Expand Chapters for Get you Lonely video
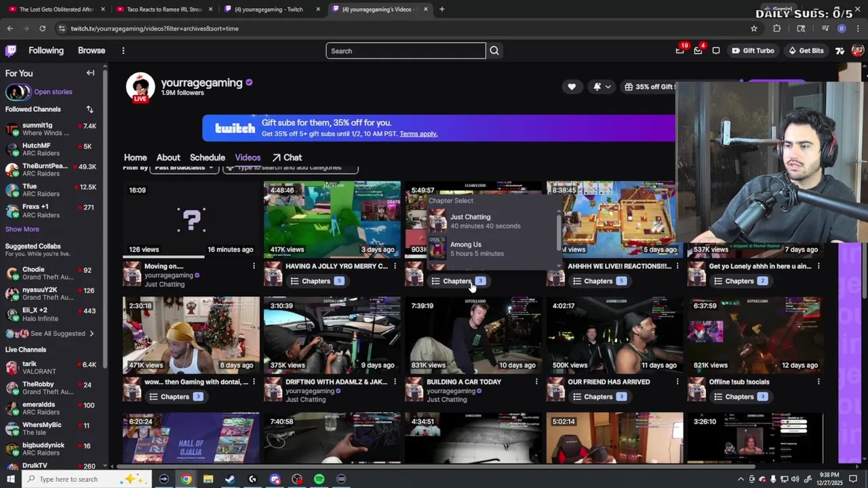This screenshot has width=868, height=488. [x=740, y=281]
